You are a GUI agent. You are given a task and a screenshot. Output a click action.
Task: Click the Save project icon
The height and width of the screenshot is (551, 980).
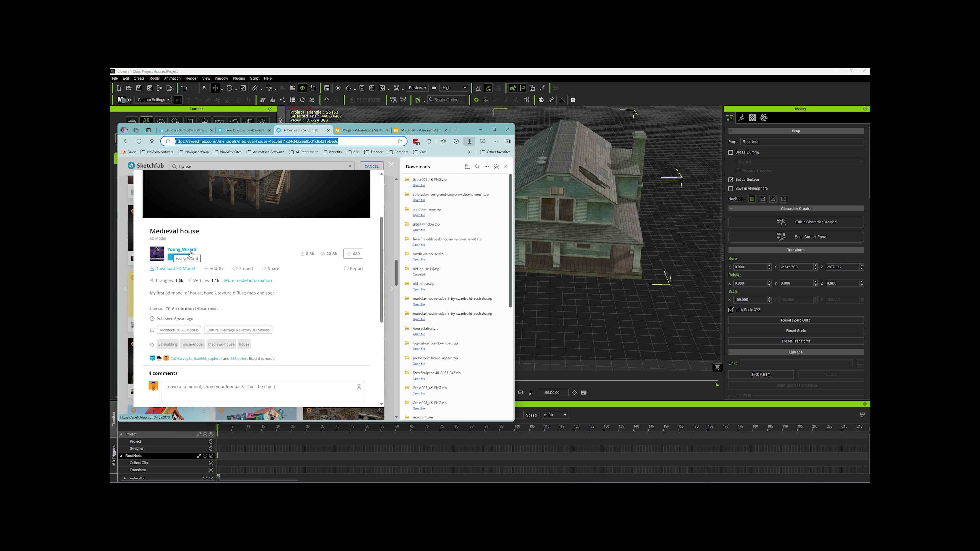(x=139, y=88)
